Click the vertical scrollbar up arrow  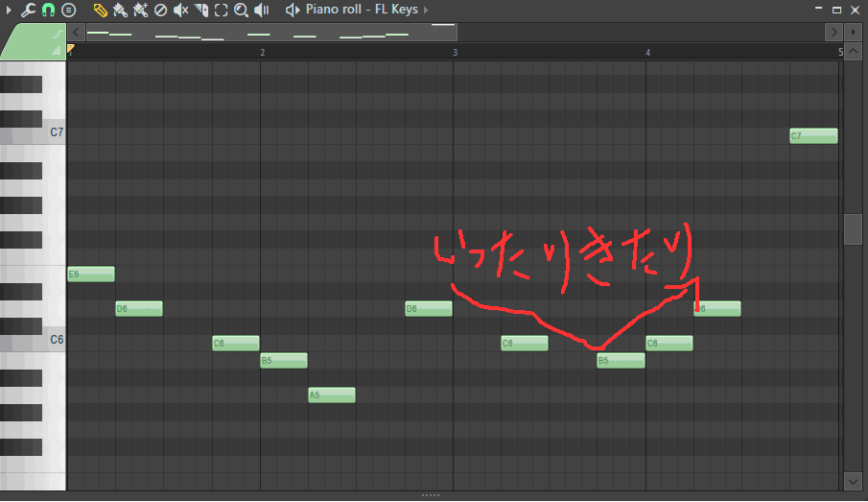pos(853,52)
